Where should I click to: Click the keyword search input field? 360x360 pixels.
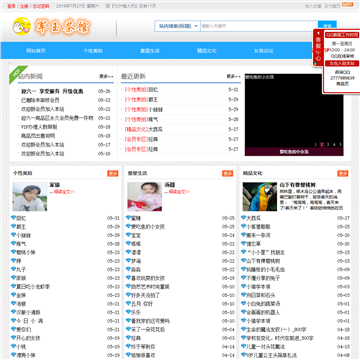coord(259,26)
